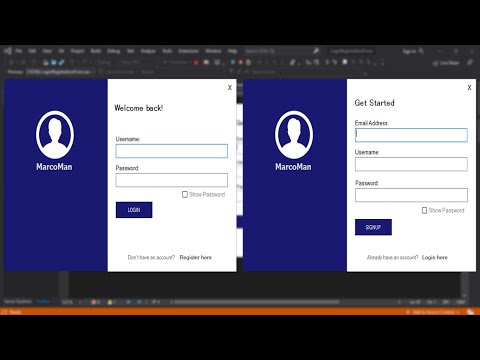The width and height of the screenshot is (480, 360).
Task: Click the yellow Open File toolbar icon
Action: (x=46, y=62)
